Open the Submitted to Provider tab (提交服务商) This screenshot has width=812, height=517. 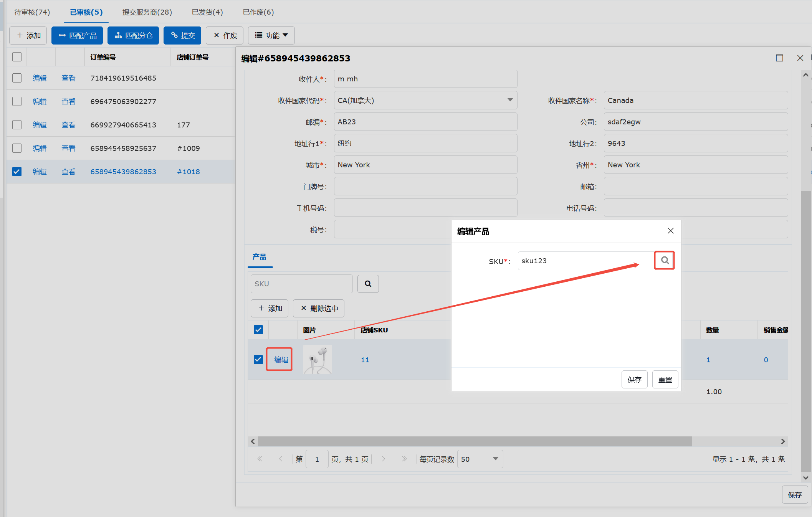click(x=147, y=12)
